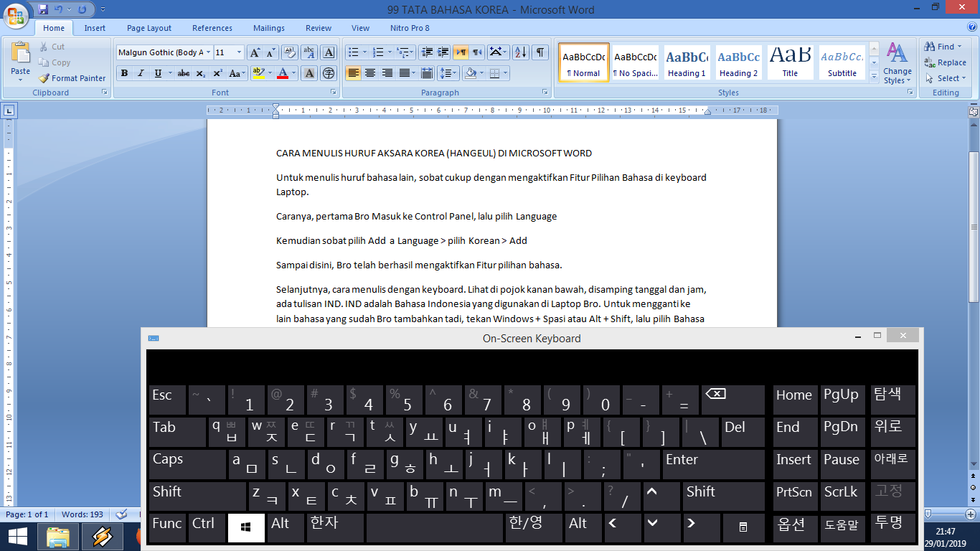
Task: Sort the selected text alphabetically
Action: [x=521, y=52]
